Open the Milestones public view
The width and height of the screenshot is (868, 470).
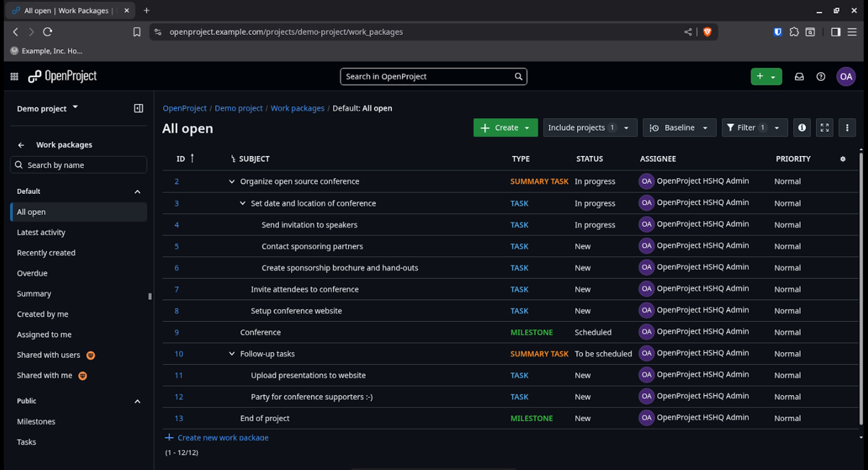(x=36, y=422)
